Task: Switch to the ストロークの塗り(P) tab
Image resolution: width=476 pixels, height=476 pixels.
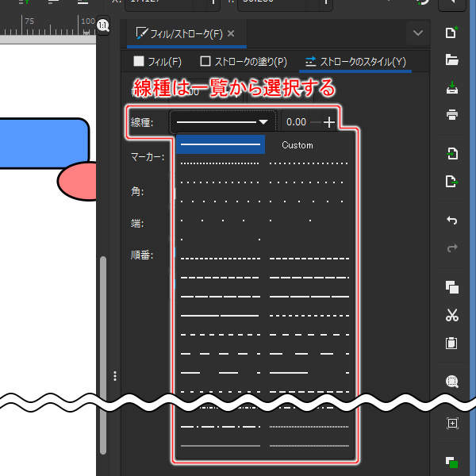Action: click(x=244, y=62)
